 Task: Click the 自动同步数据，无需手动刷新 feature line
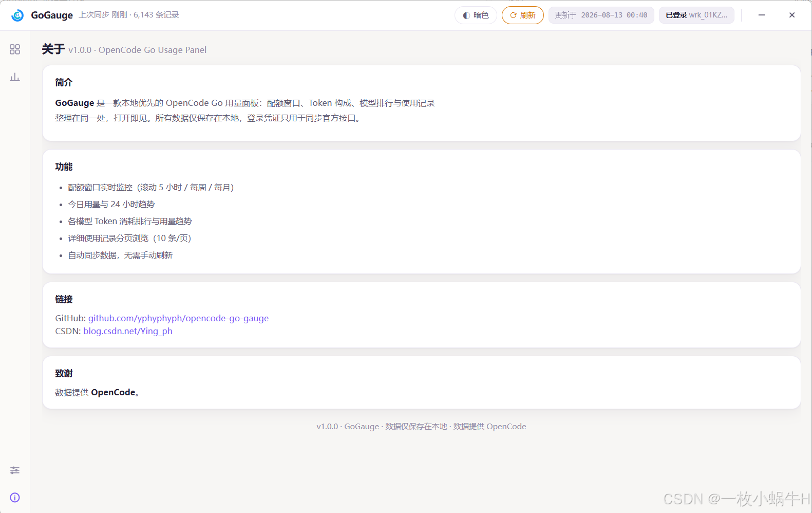tap(120, 255)
